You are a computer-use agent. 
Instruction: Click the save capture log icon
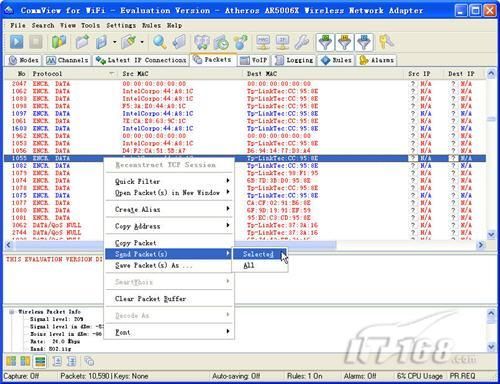click(102, 42)
